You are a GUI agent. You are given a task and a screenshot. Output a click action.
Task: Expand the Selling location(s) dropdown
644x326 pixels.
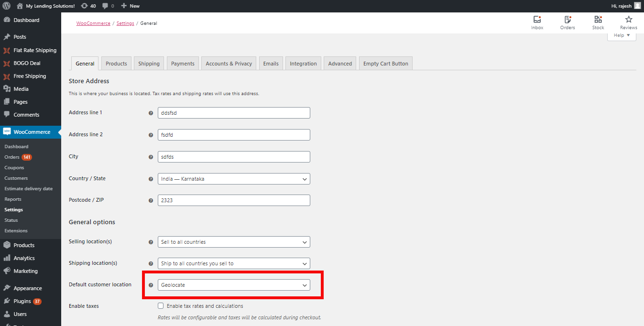click(233, 242)
